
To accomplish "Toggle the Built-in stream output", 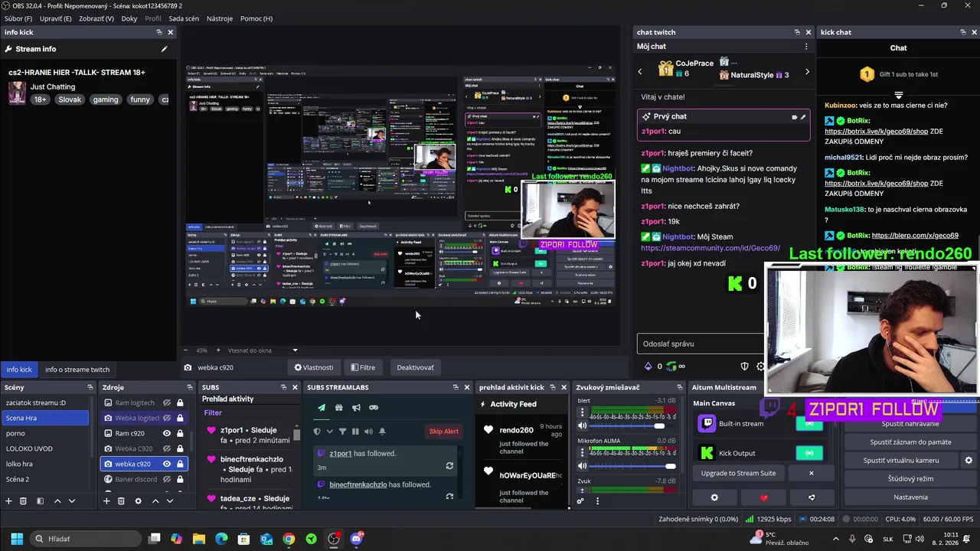I will pos(809,423).
